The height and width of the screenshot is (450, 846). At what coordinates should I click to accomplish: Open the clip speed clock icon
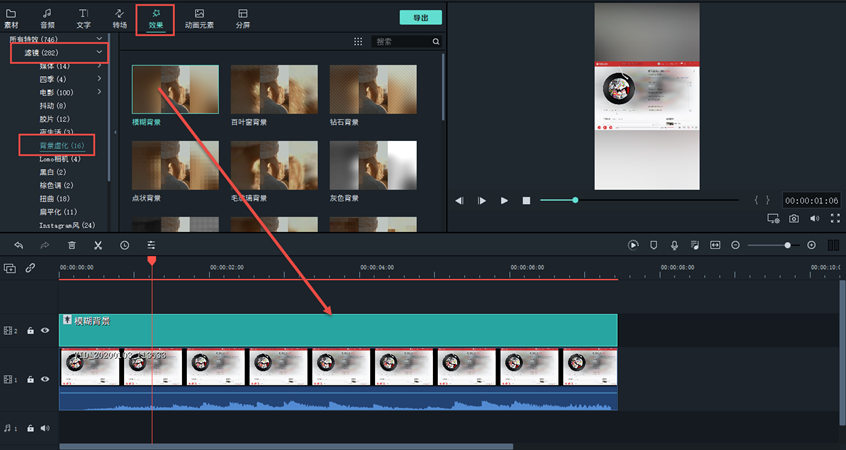[x=124, y=245]
